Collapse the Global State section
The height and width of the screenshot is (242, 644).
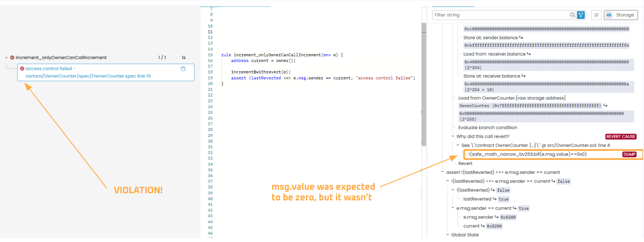(448, 235)
